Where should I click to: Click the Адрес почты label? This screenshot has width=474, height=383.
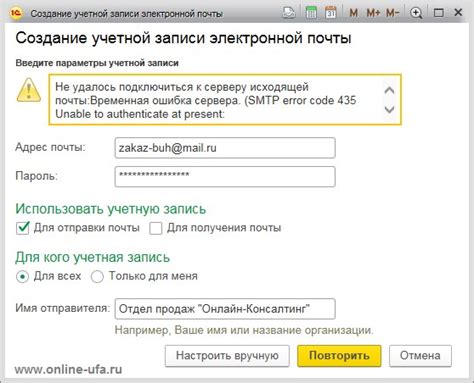click(x=50, y=147)
